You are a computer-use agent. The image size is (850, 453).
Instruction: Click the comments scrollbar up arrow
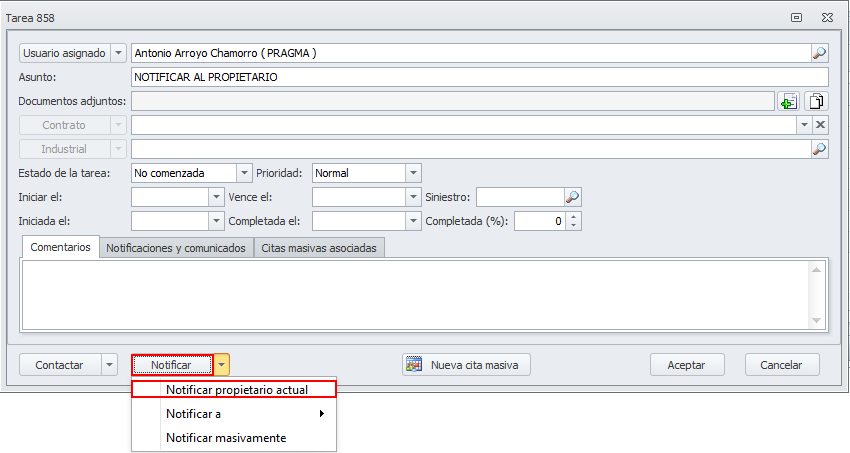(816, 269)
